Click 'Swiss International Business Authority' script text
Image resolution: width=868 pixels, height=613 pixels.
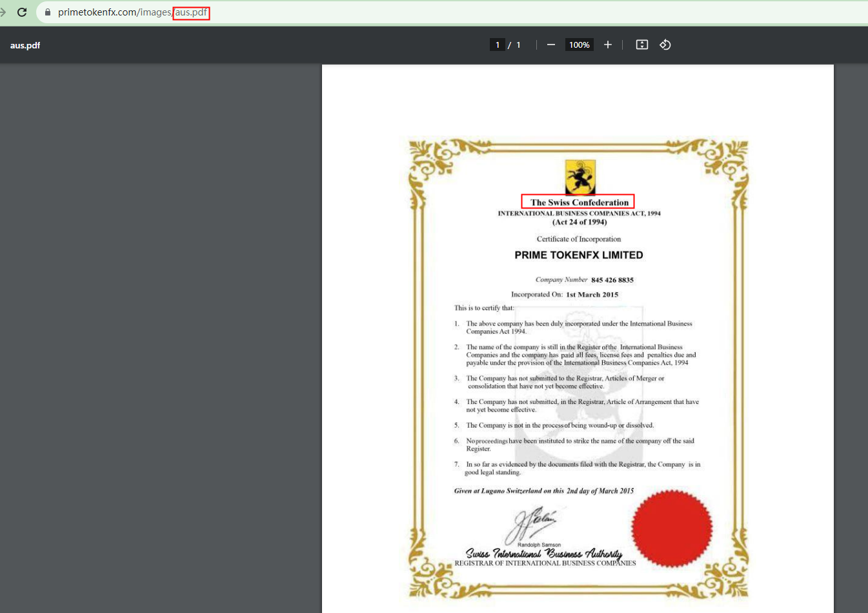544,553
